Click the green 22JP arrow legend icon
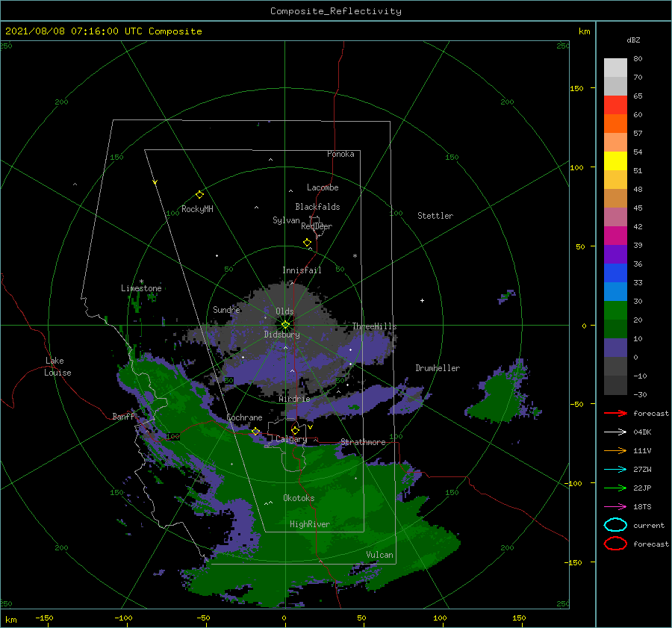 click(615, 488)
